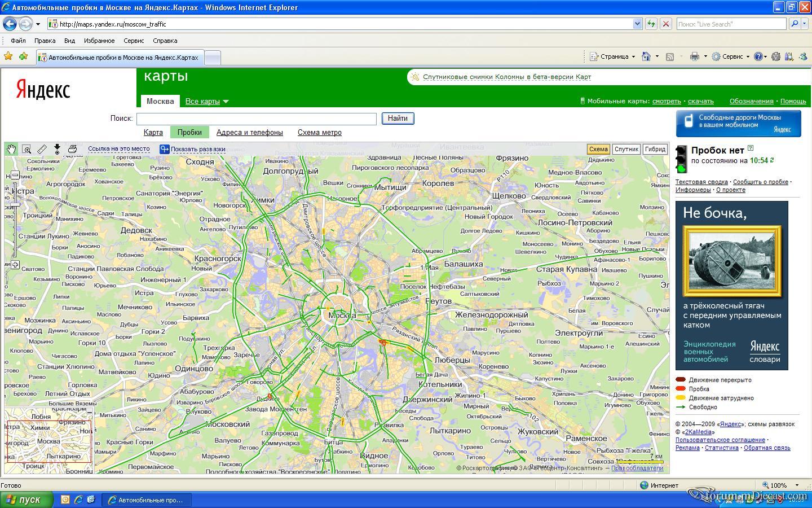Open the Файл menu
The height and width of the screenshot is (508, 812).
click(18, 41)
